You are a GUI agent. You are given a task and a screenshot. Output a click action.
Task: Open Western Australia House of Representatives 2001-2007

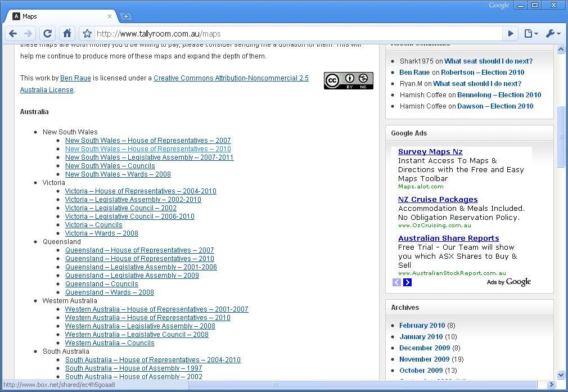[x=156, y=309]
